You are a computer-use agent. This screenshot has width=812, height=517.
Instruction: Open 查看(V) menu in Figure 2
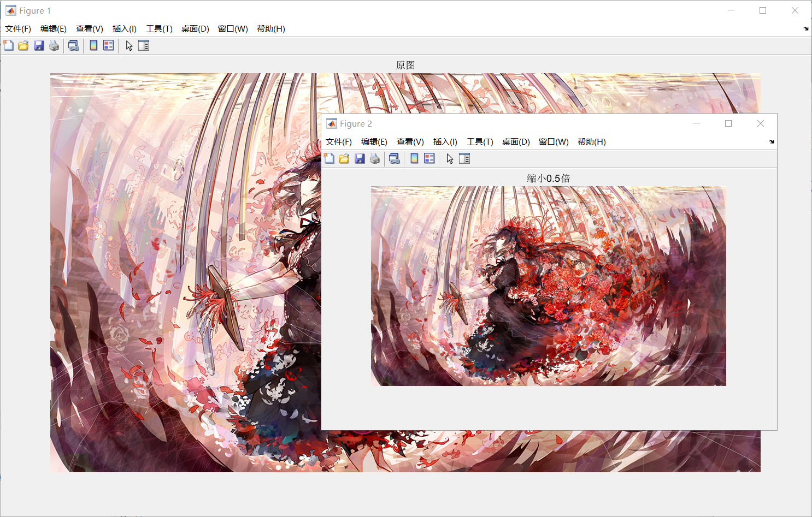[x=410, y=142]
